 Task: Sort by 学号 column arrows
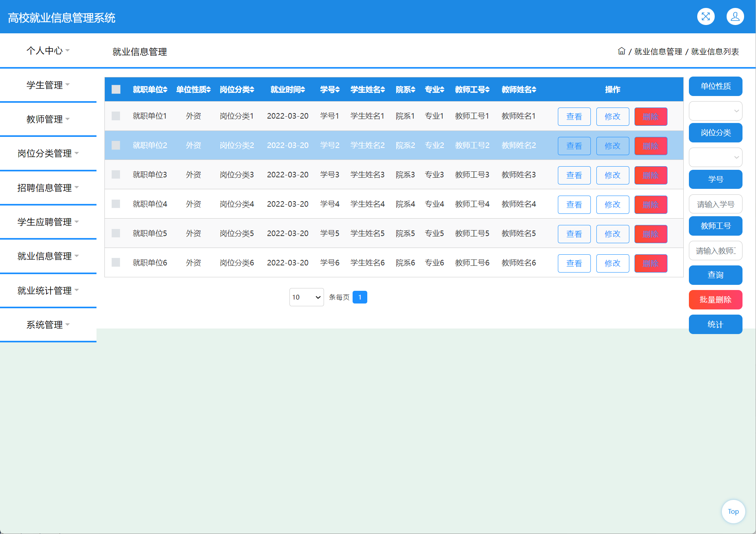[337, 90]
